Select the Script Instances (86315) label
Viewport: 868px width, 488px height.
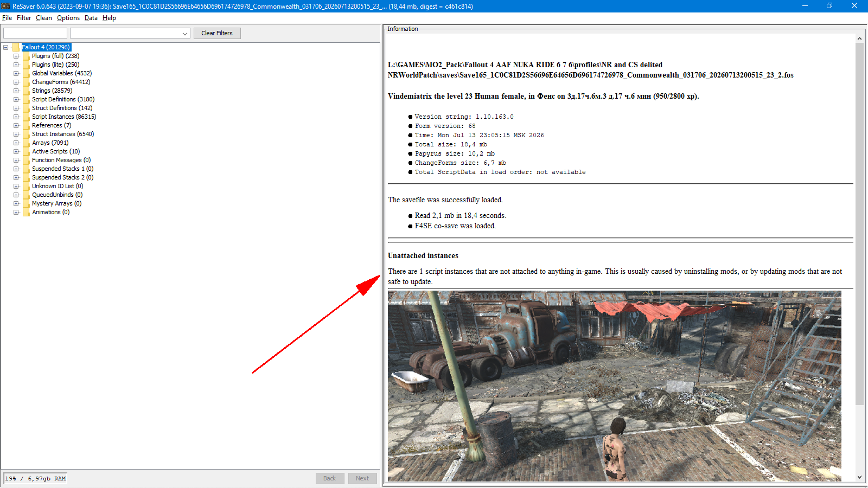(x=64, y=117)
